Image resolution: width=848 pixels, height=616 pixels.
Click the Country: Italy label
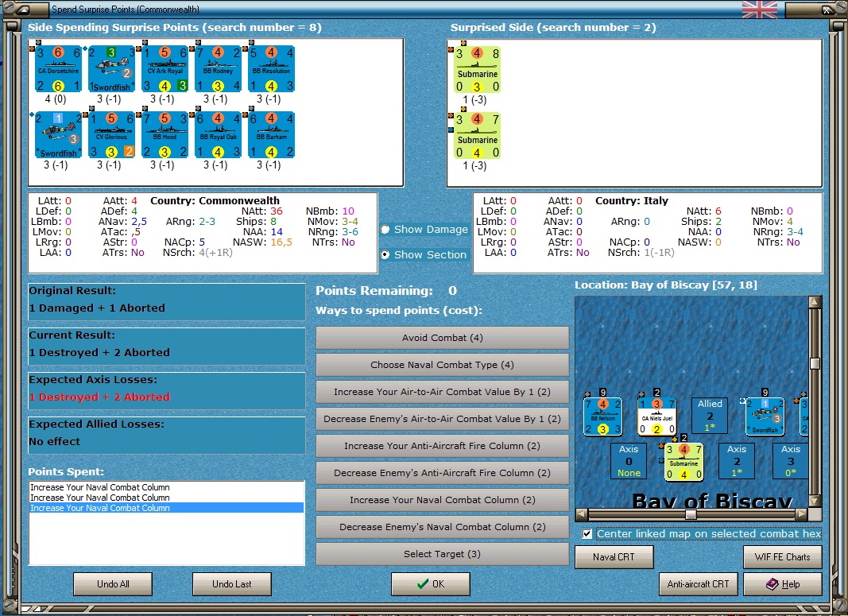pyautogui.click(x=632, y=200)
